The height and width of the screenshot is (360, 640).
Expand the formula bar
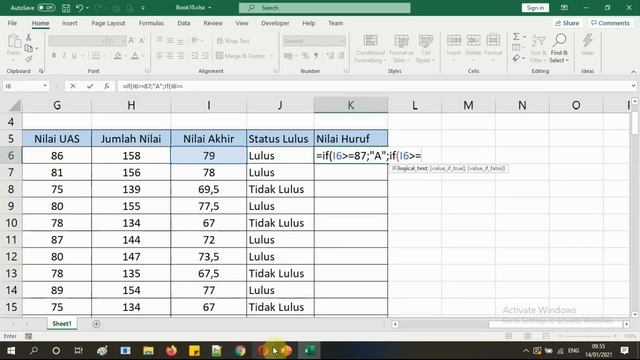[x=633, y=86]
